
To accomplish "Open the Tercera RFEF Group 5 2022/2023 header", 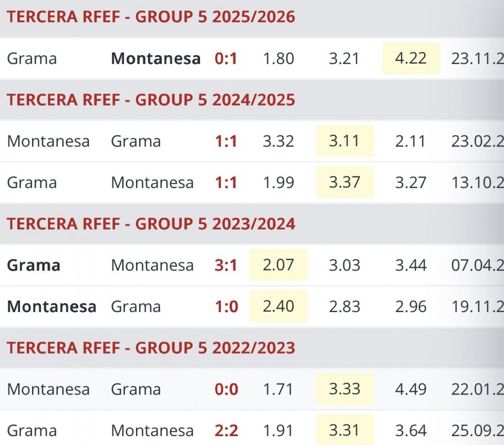I will pos(151,348).
